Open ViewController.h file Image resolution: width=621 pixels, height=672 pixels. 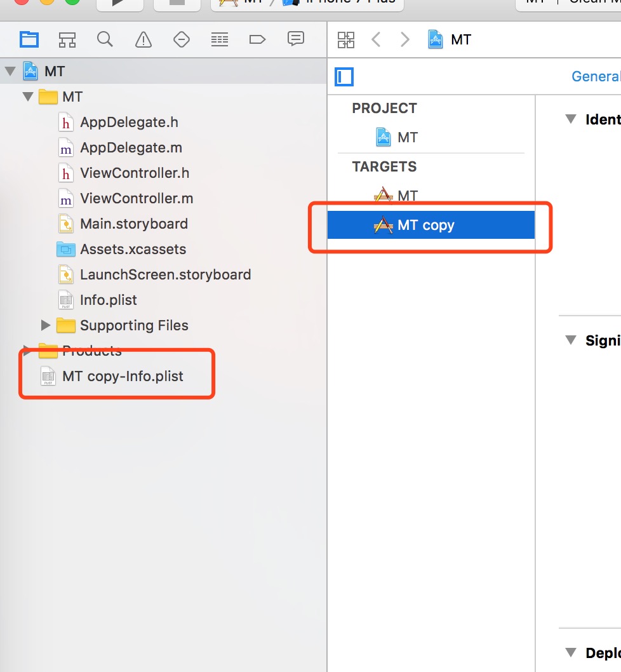click(135, 173)
